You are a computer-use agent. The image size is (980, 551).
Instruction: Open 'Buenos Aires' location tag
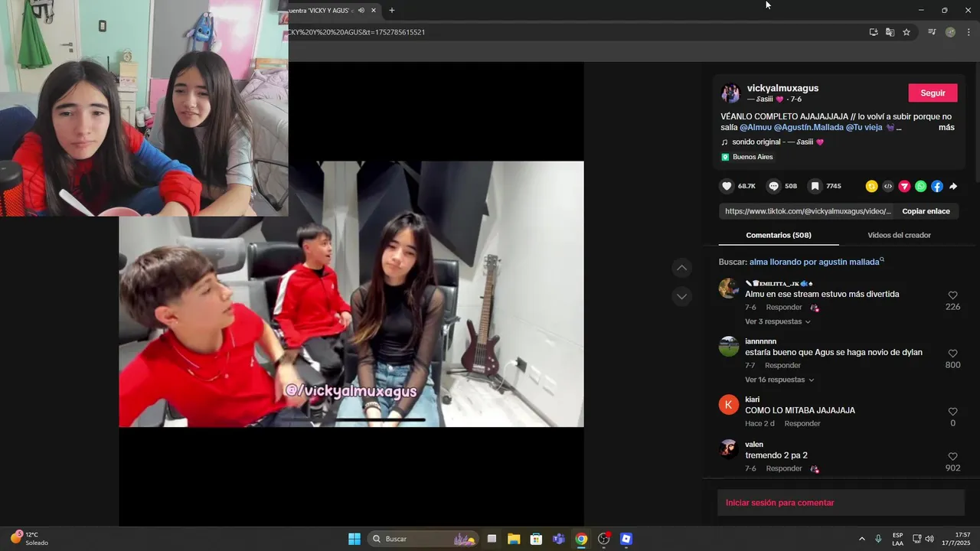[747, 157]
